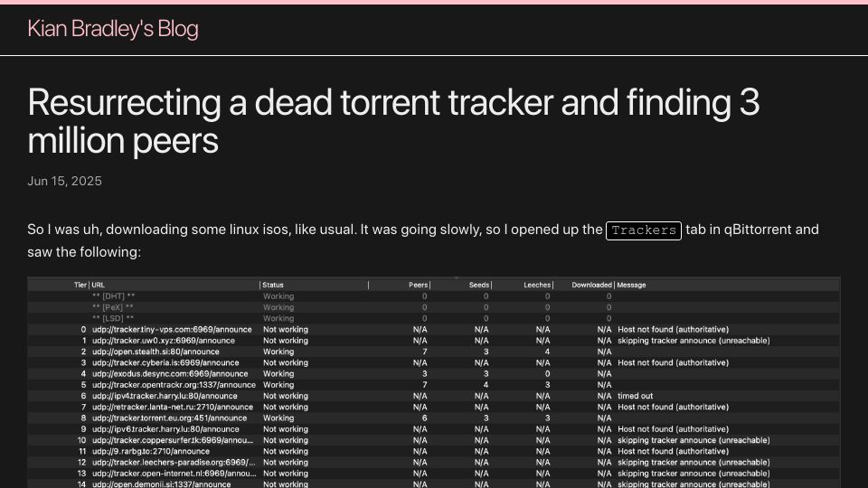Click the Downloaded column header
This screenshot has height=488, width=868.
(x=591, y=285)
